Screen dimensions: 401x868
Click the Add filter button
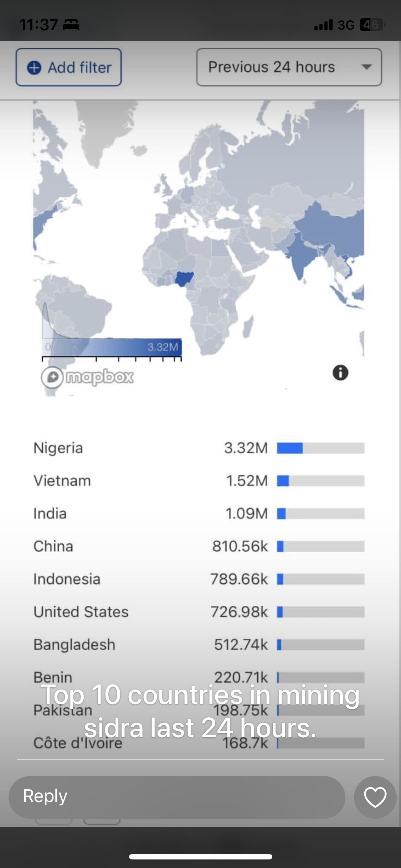click(x=68, y=67)
